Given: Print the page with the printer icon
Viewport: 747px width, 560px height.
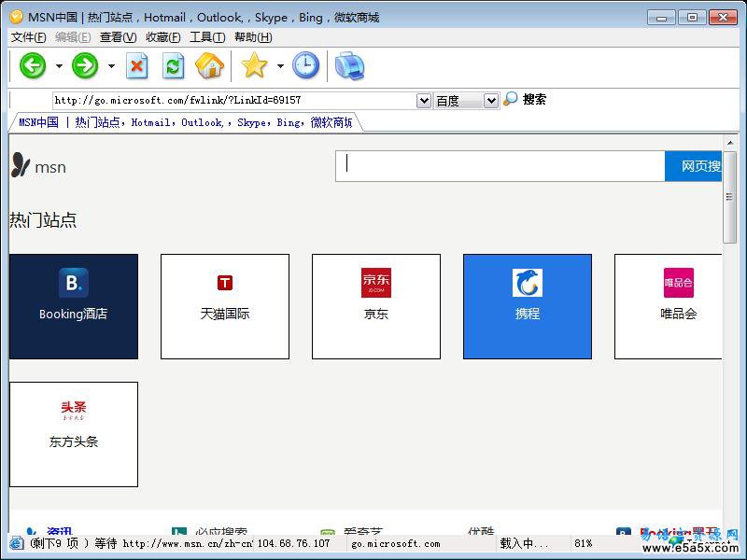Looking at the screenshot, I should pos(349,65).
